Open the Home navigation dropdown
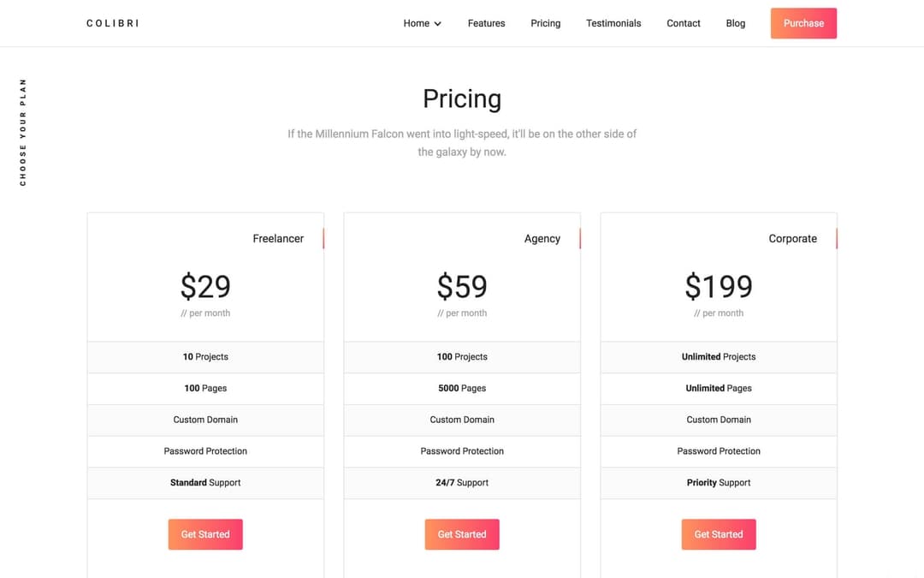This screenshot has width=924, height=578. point(416,23)
